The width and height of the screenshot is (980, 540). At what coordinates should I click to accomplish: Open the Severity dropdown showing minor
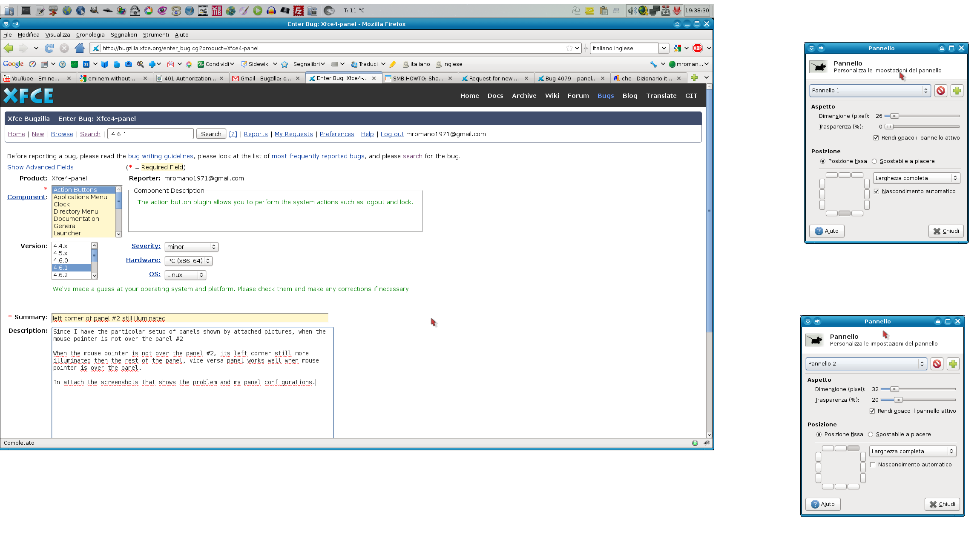(191, 247)
